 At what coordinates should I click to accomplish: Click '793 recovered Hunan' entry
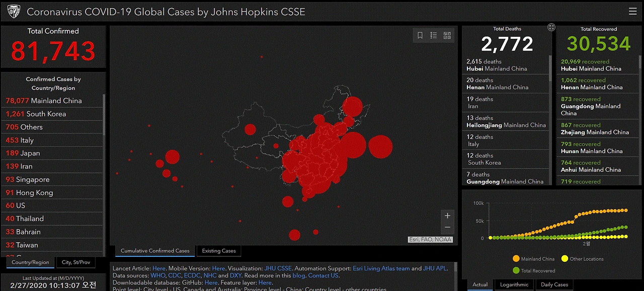point(598,148)
